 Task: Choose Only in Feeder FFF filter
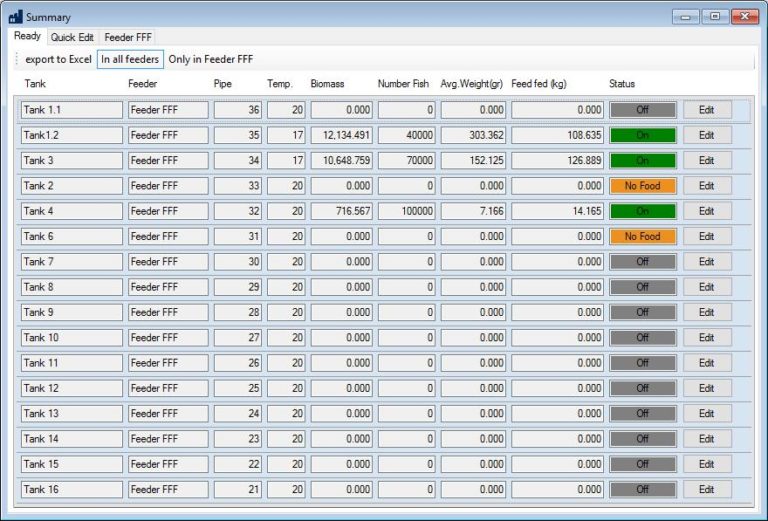coord(210,60)
